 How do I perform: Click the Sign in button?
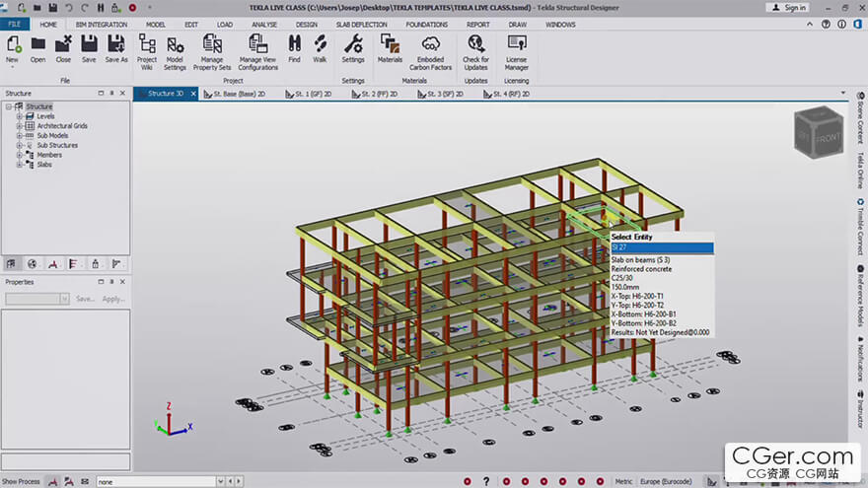pyautogui.click(x=788, y=8)
